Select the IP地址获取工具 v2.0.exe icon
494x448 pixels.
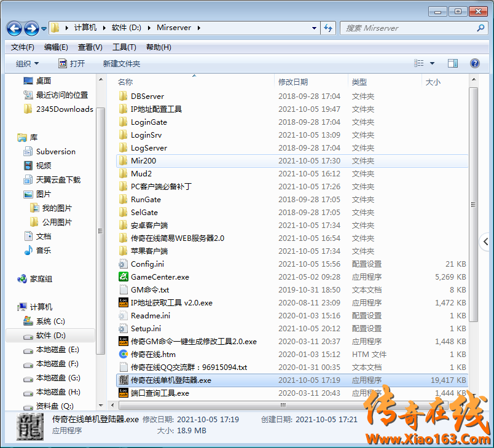[x=123, y=302]
